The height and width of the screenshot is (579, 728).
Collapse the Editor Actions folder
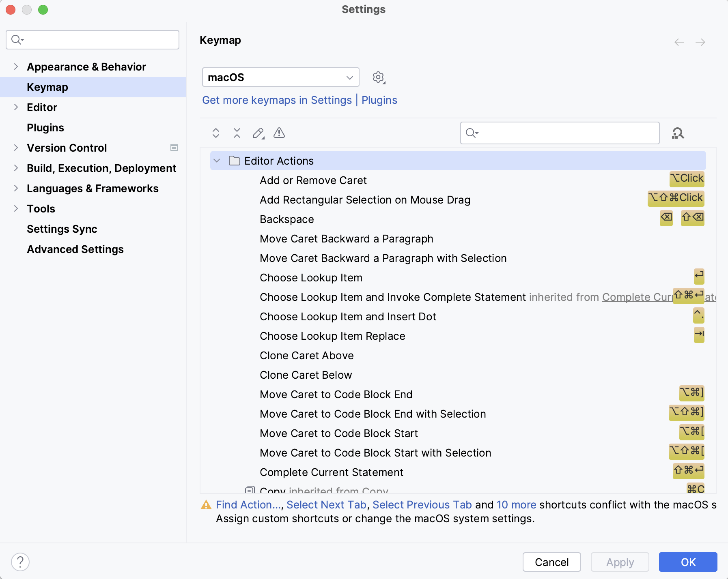tap(216, 161)
